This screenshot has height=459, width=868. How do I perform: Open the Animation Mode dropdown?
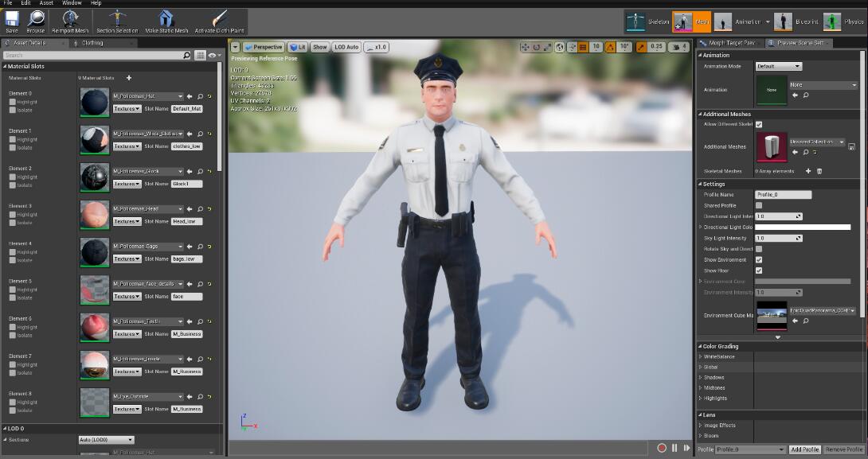click(779, 66)
